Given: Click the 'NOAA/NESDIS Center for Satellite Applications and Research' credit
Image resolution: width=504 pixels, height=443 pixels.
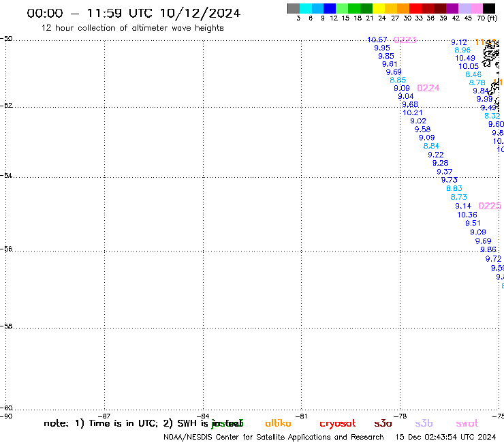Looking at the screenshot, I should 274,438.
